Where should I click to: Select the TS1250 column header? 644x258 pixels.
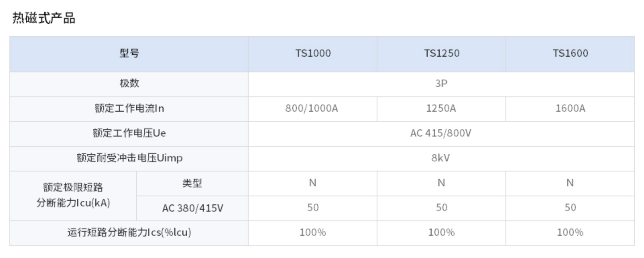pos(441,54)
